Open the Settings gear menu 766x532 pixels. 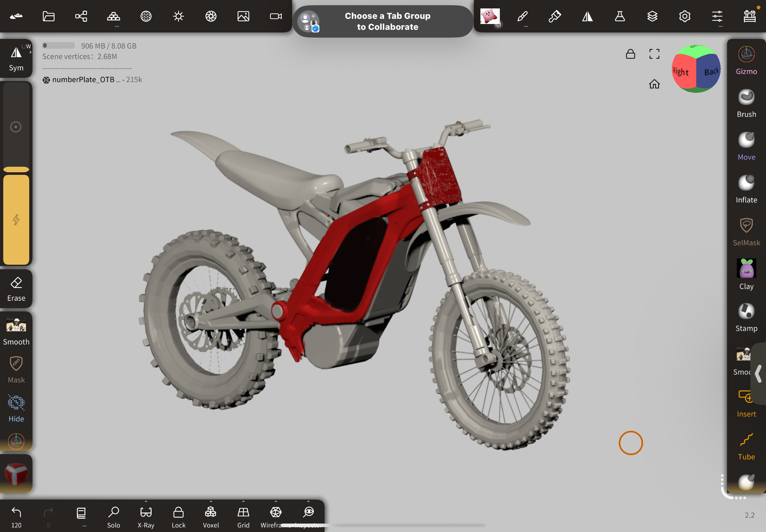click(685, 16)
